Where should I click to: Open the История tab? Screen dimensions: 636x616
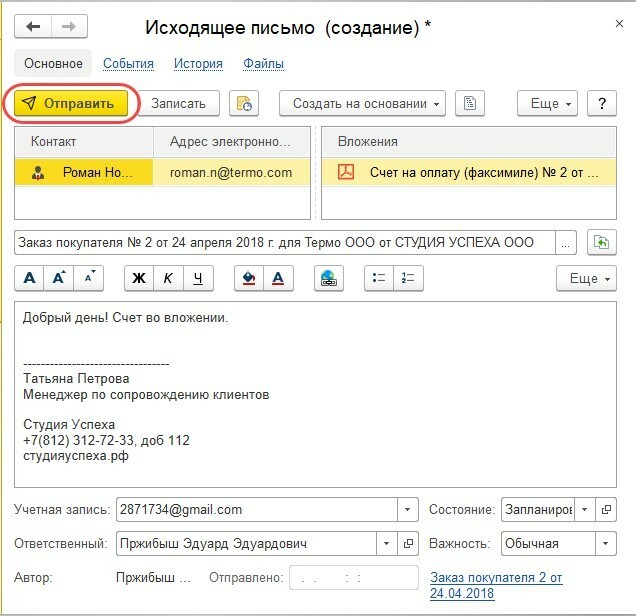tap(198, 64)
